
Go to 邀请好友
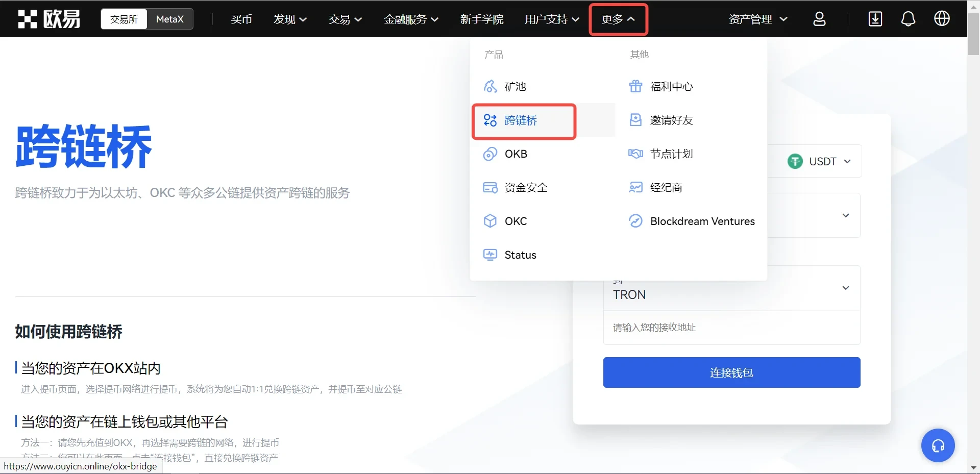coord(671,120)
